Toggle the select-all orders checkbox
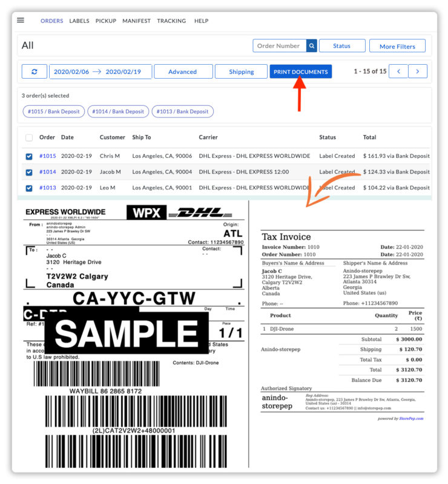 (29, 138)
